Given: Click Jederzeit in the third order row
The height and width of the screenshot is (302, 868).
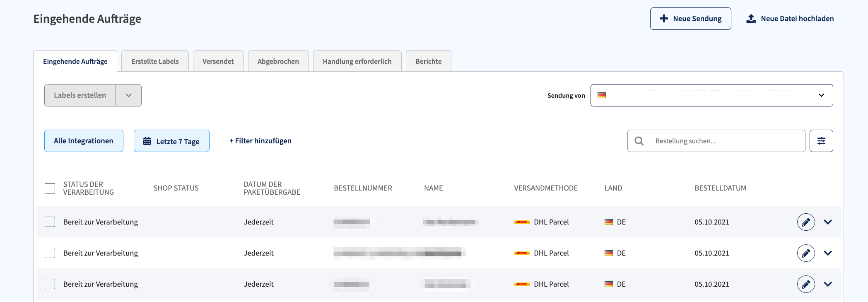Looking at the screenshot, I should (x=259, y=284).
